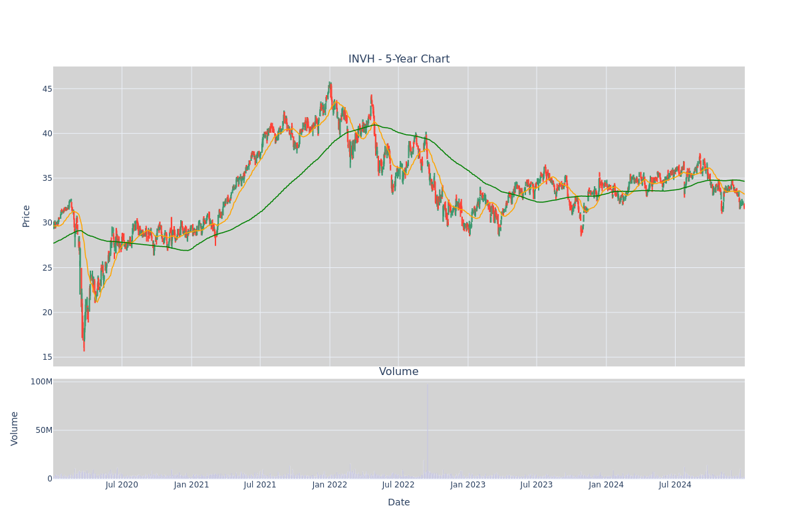Click volume tick label 50M
This screenshot has width=798, height=532.
[x=44, y=430]
